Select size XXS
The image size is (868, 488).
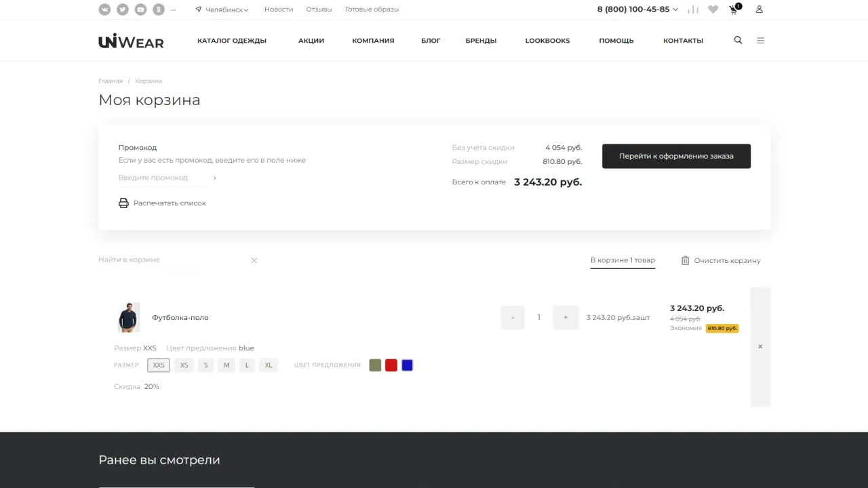click(x=159, y=365)
